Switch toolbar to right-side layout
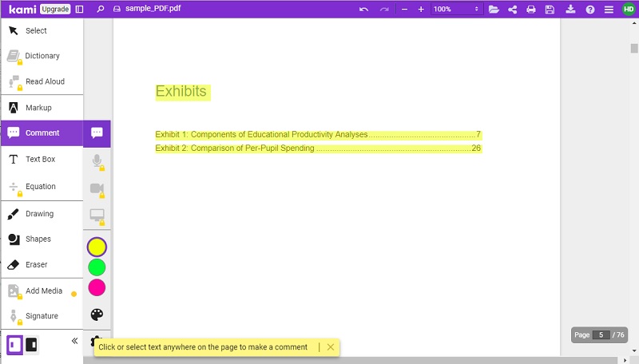This screenshot has width=639, height=364. 31,345
